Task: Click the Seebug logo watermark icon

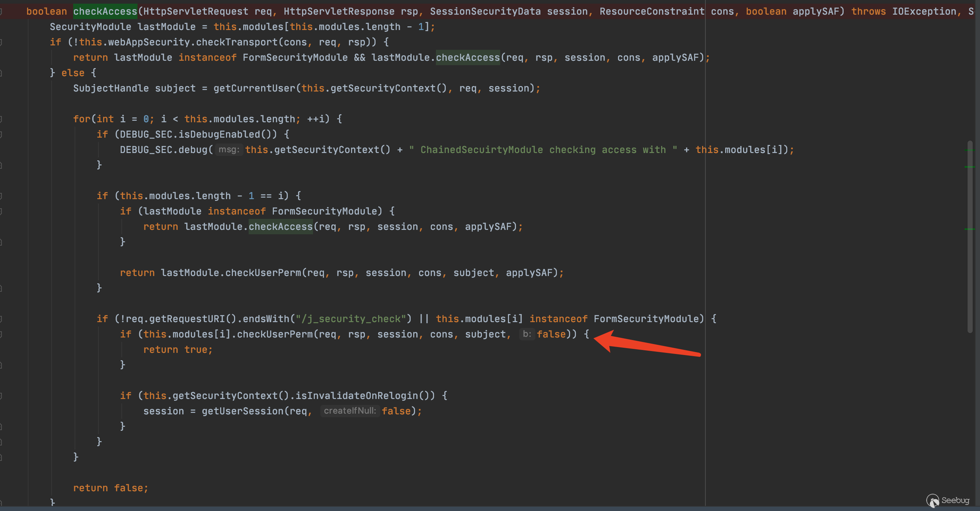Action: click(932, 500)
